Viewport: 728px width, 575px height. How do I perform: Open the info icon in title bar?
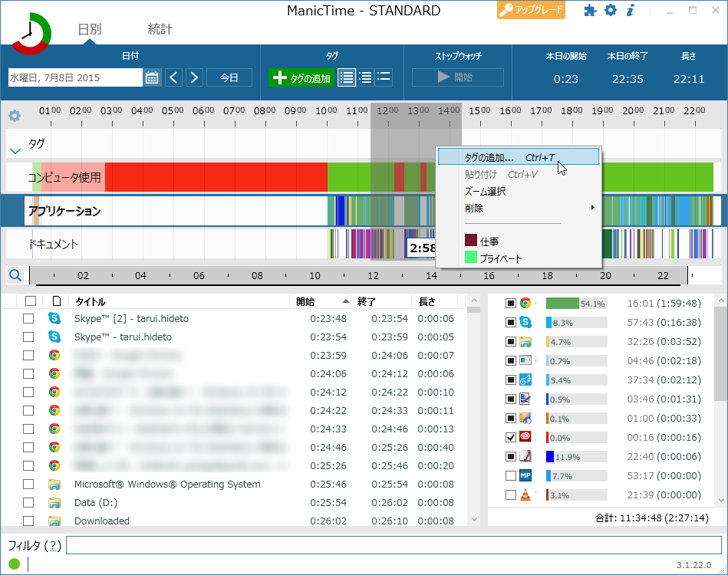click(x=630, y=10)
